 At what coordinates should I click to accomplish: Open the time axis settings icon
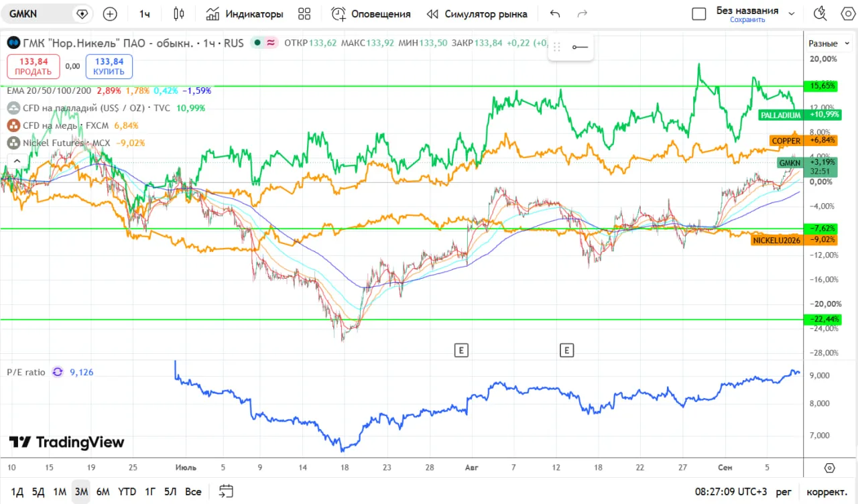pyautogui.click(x=830, y=467)
